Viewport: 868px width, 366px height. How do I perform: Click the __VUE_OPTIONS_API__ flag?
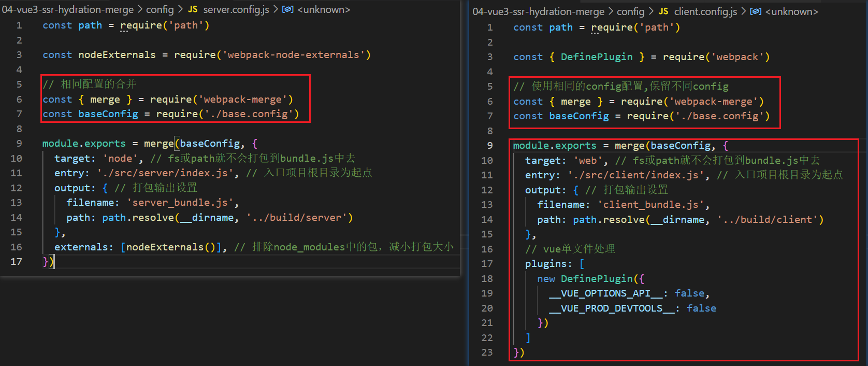[x=606, y=293]
